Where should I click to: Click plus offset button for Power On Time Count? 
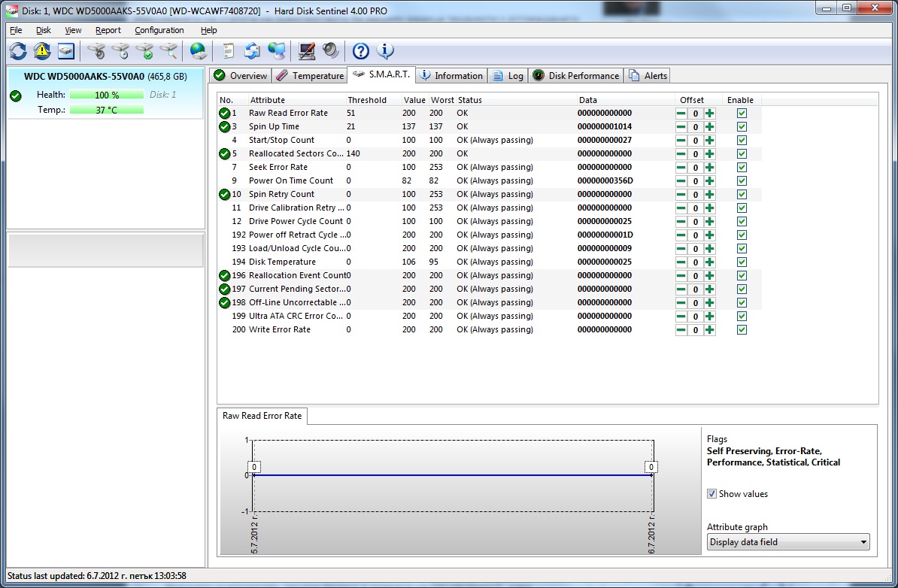point(709,181)
